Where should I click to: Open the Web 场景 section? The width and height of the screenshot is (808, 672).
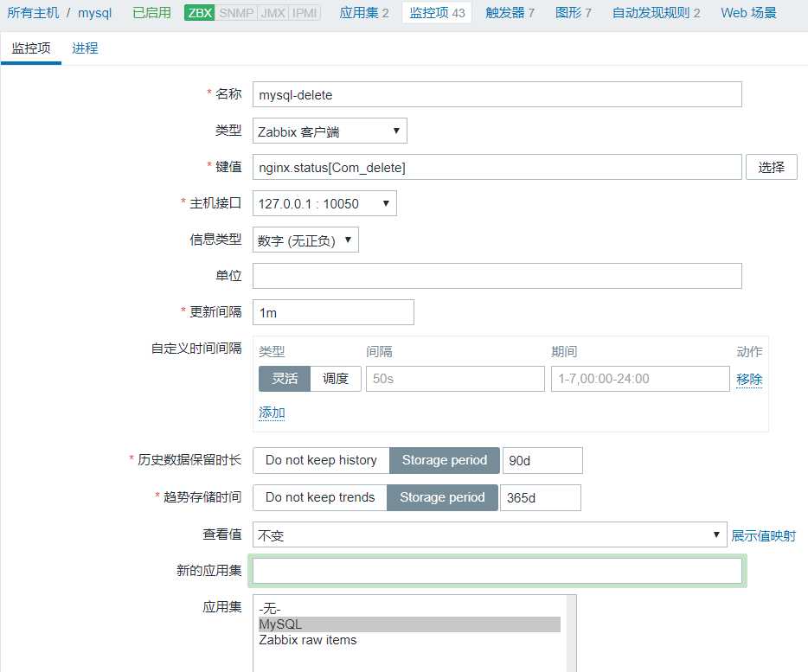tap(748, 13)
